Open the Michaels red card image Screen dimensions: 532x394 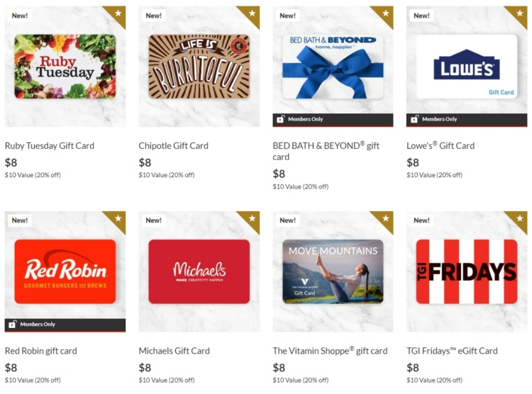tap(199, 271)
